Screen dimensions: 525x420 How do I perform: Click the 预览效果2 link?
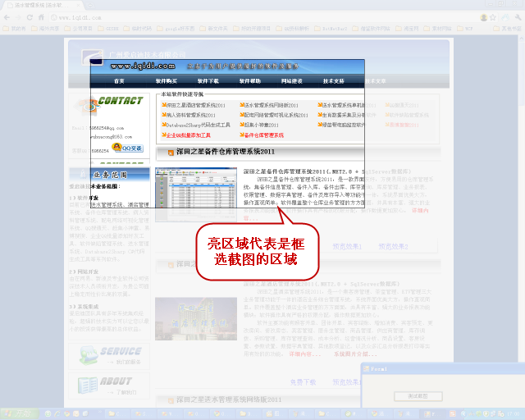(x=393, y=247)
